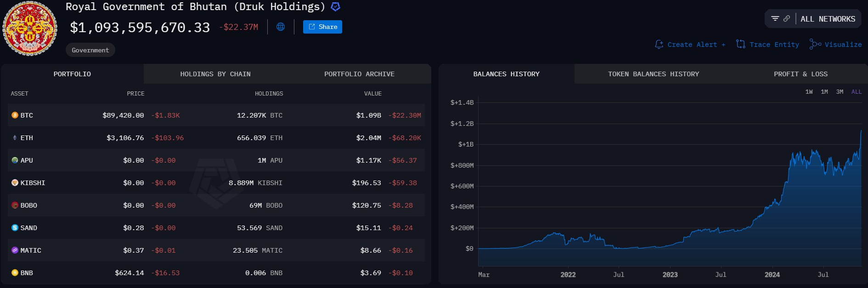Select the BALANCES HISTORY tab
Viewport: 868px width, 288px height.
click(x=507, y=74)
